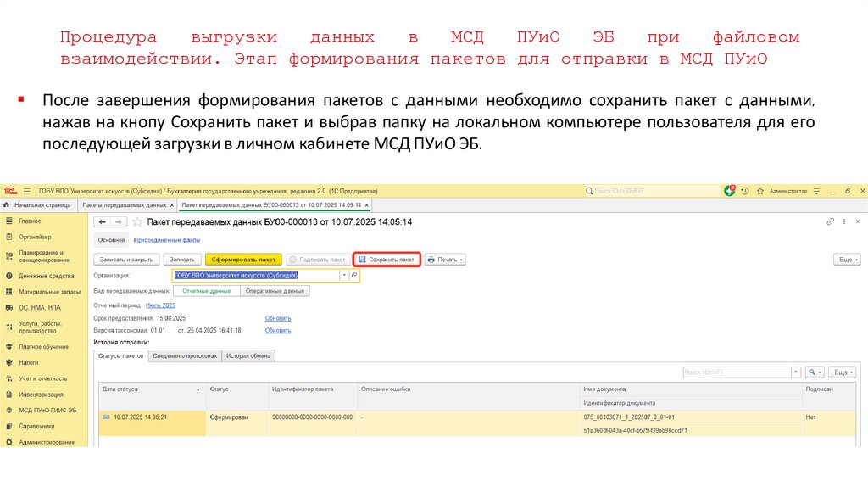Click Обновить next to Версия таксономии
This screenshot has height=487, width=868.
click(x=278, y=330)
